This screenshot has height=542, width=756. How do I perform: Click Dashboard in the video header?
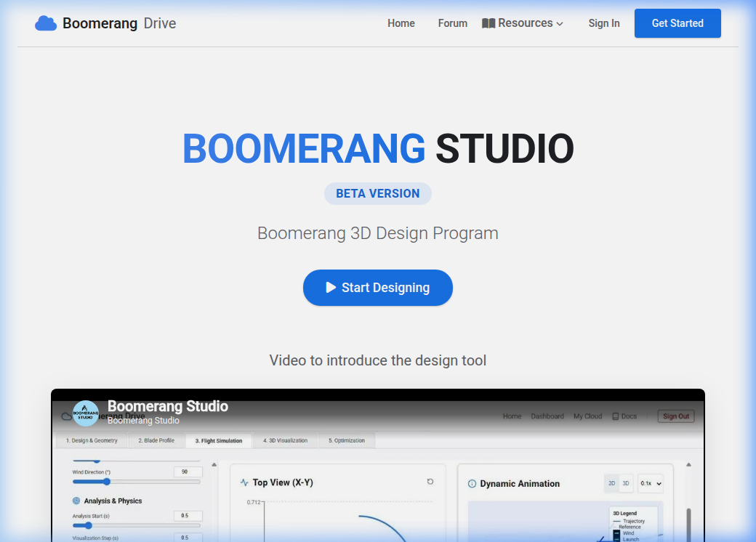tap(547, 416)
